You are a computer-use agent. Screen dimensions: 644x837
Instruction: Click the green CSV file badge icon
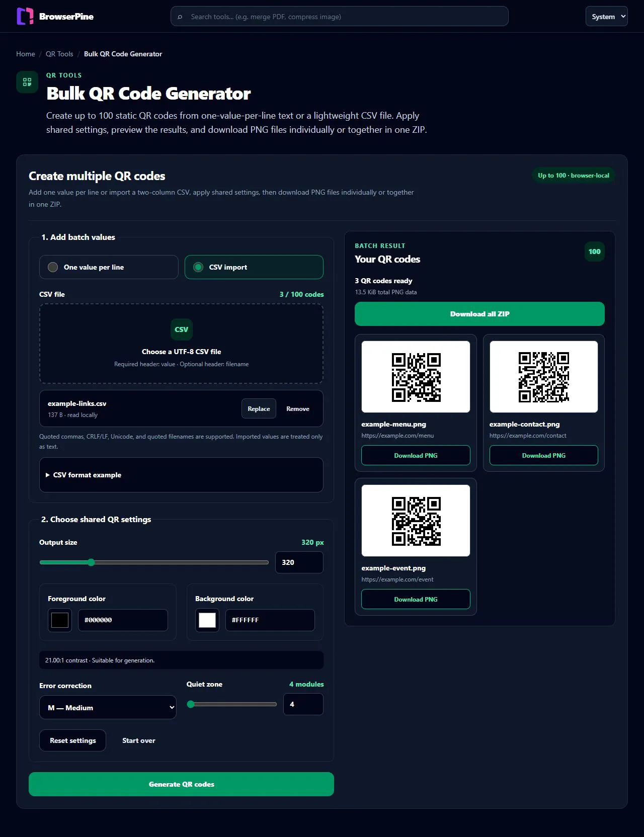182,329
